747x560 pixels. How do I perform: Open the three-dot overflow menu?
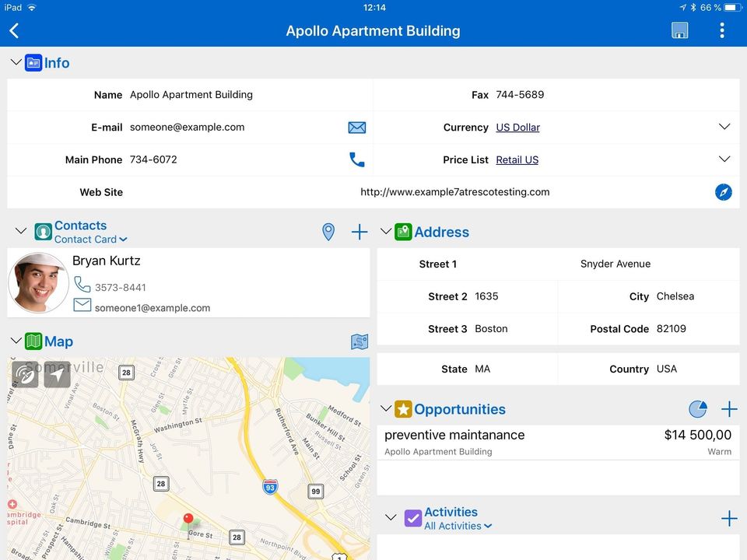pos(722,30)
